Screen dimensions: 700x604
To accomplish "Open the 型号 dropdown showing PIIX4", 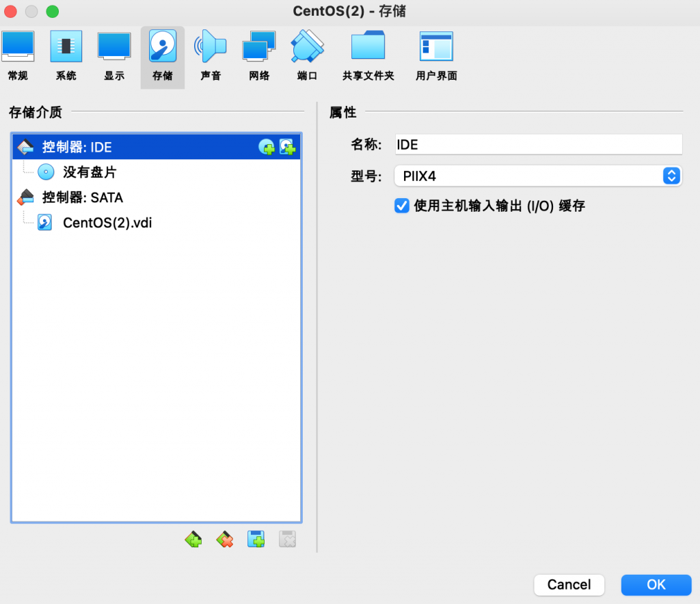I will point(538,176).
